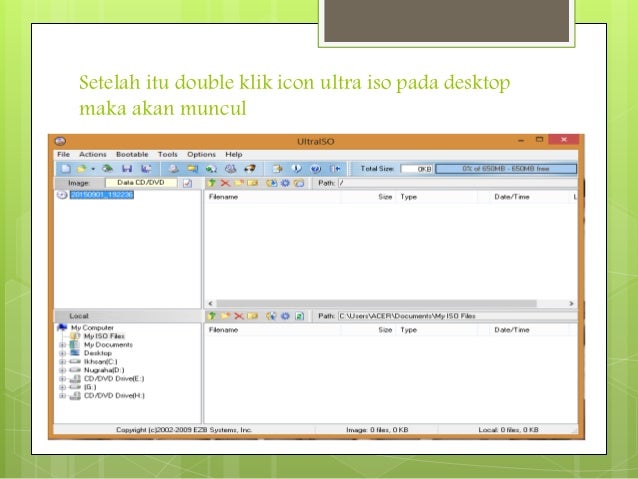Click the Save As toolbar icon
This screenshot has height=479, width=638.
click(x=146, y=168)
